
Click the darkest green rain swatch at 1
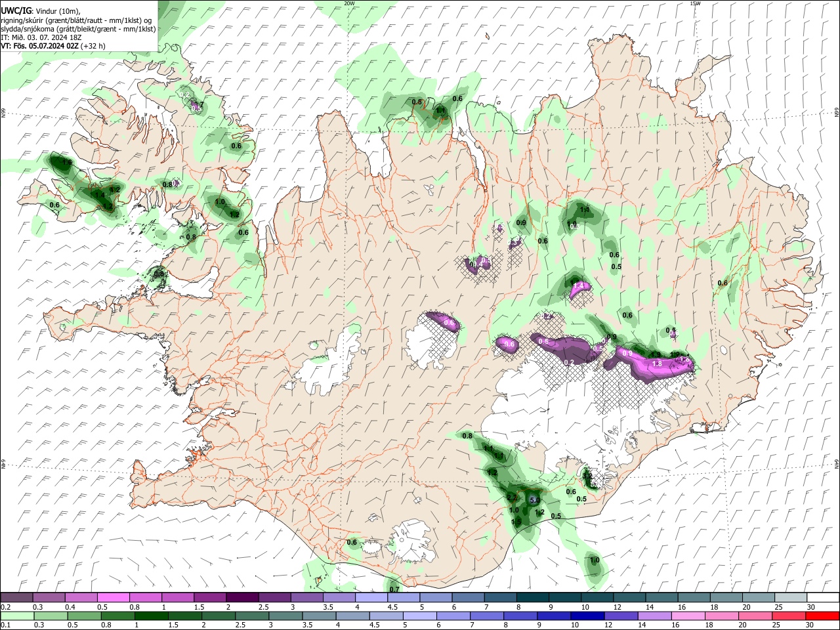(x=151, y=616)
